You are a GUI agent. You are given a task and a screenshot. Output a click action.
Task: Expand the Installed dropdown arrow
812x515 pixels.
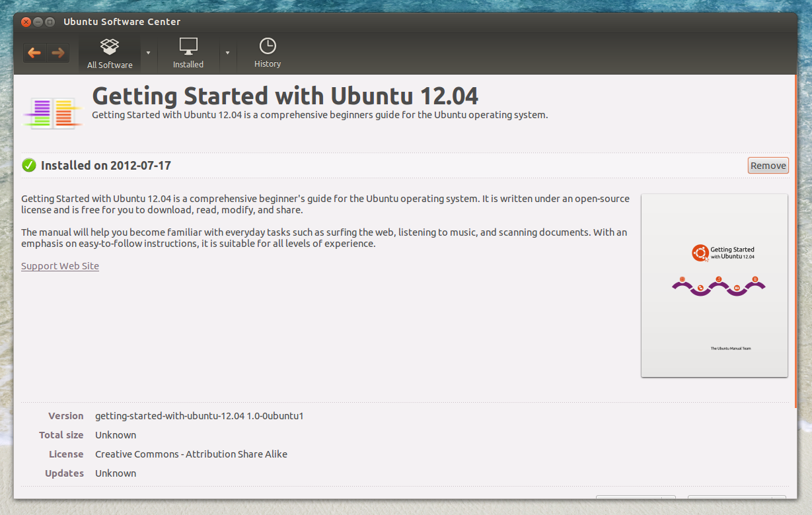(227, 53)
